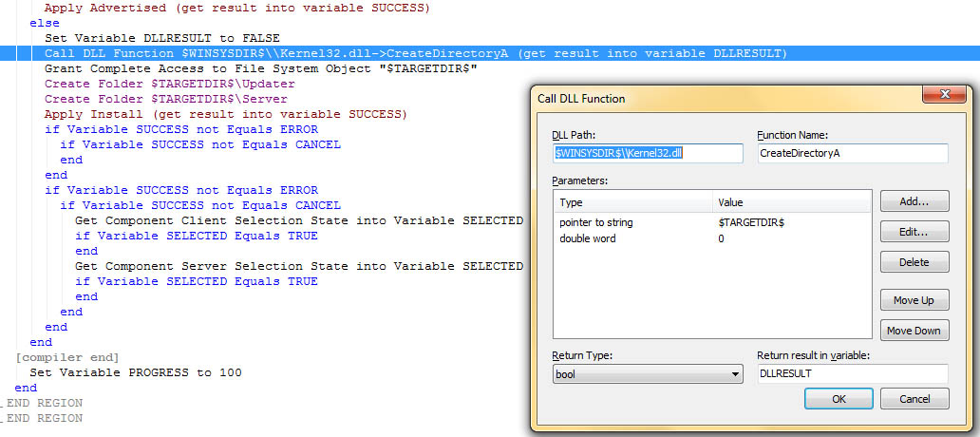Select the else script line
The width and height of the screenshot is (980, 437).
[x=45, y=23]
